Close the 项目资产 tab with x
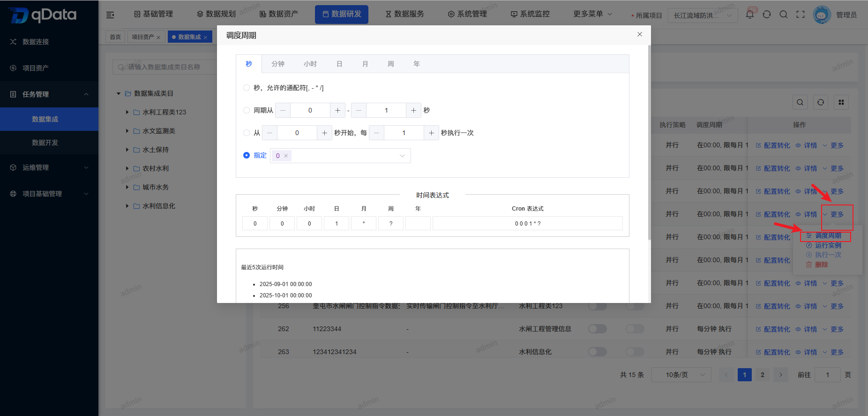 click(158, 38)
